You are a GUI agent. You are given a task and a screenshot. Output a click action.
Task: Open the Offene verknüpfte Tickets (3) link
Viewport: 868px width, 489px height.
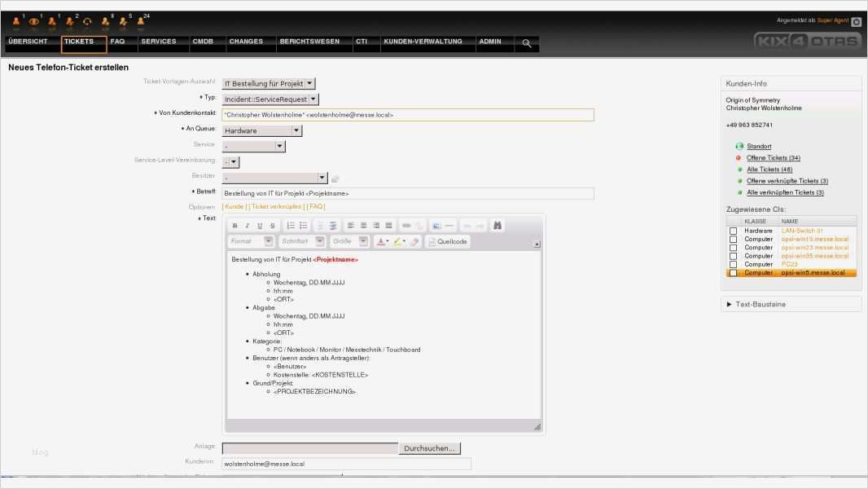[787, 181]
